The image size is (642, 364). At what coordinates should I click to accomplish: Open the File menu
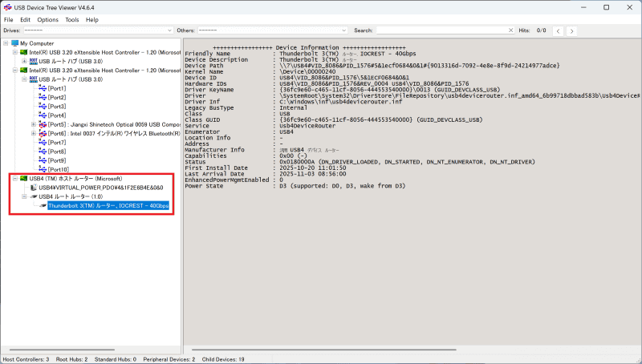point(9,19)
